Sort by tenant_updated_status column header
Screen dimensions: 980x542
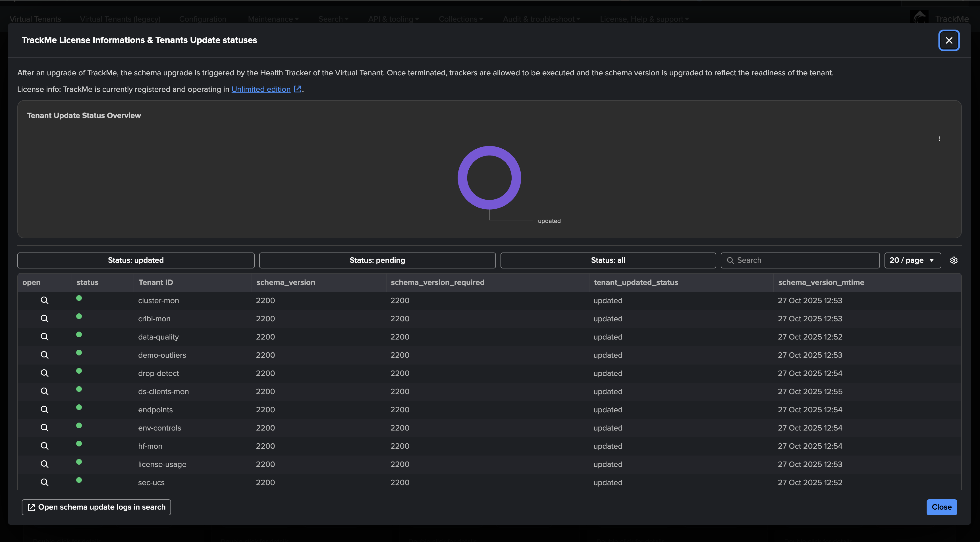pos(636,282)
